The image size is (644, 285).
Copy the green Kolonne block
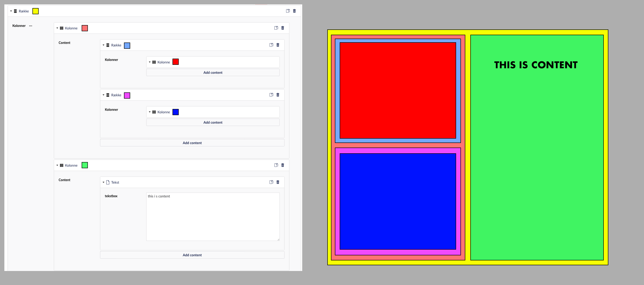click(276, 165)
